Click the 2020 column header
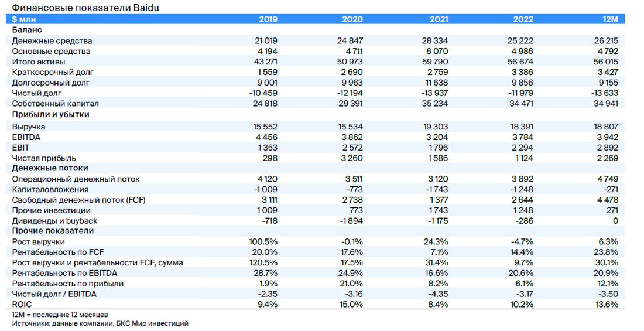644x331 pixels. [352, 19]
